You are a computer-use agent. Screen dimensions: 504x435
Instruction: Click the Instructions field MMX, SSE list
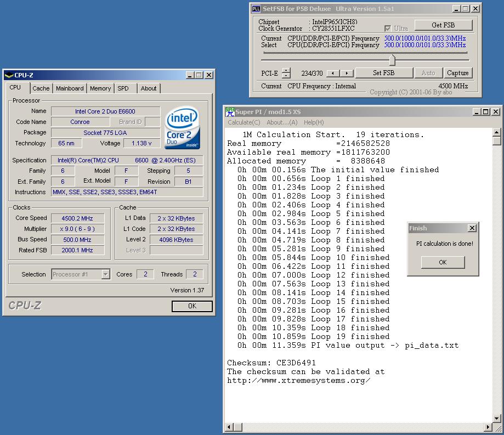point(127,192)
